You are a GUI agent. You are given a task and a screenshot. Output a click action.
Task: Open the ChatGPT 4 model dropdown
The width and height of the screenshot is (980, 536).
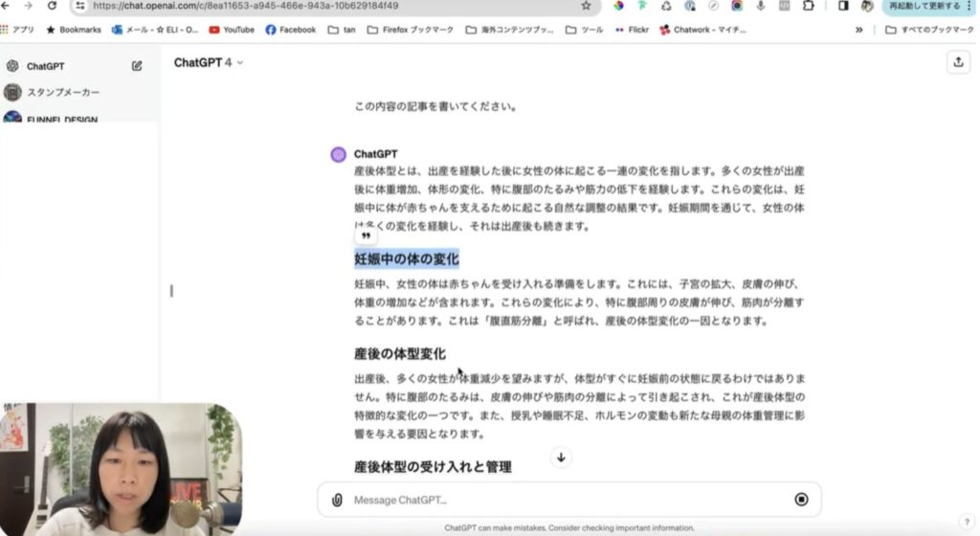208,62
